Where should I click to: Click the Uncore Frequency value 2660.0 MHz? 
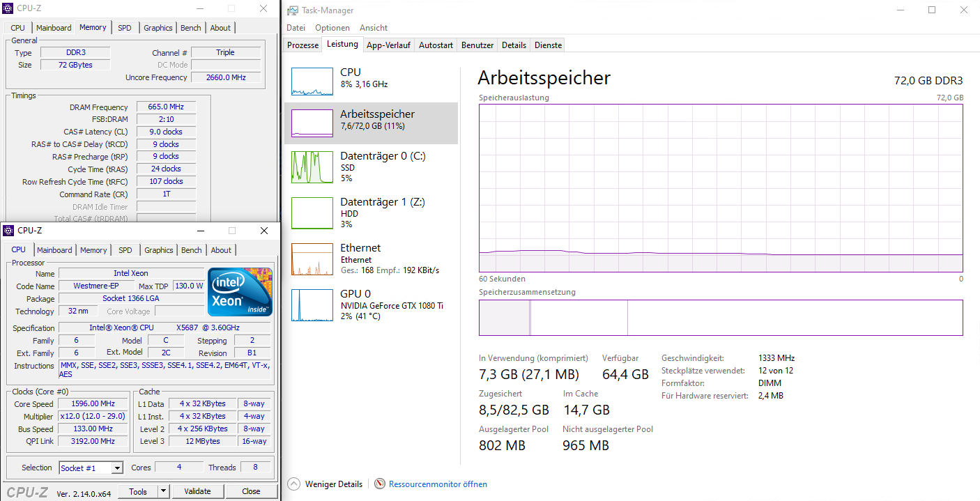(227, 77)
